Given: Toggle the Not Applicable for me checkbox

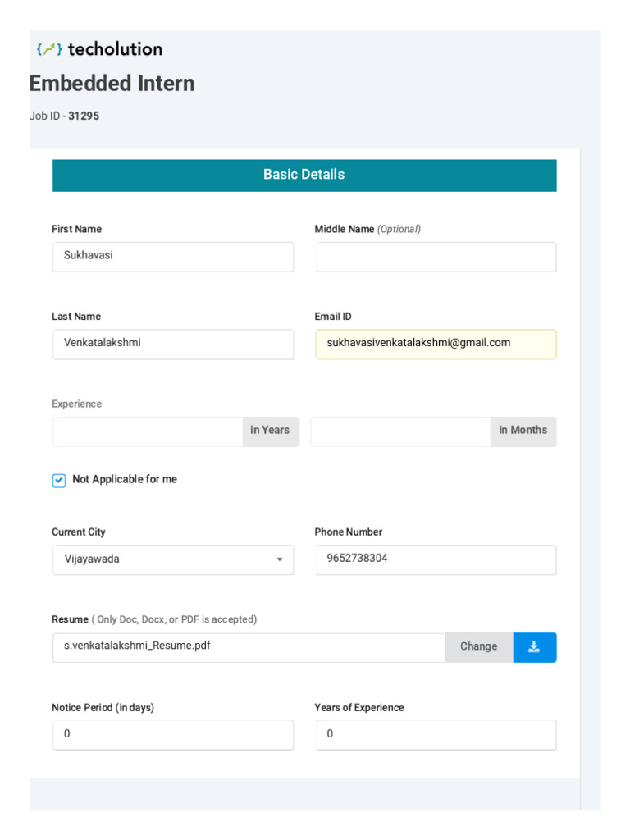Looking at the screenshot, I should coord(59,481).
